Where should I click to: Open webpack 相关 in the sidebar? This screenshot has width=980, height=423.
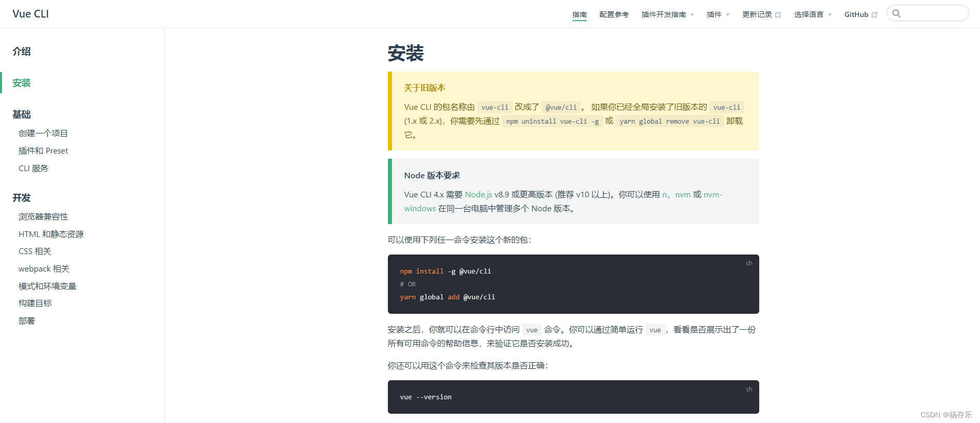[x=44, y=269]
